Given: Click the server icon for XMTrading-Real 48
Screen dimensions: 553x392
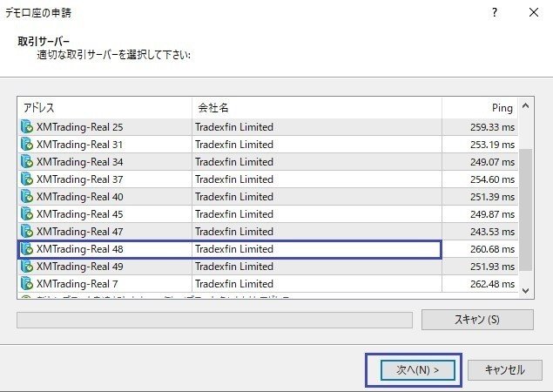Looking at the screenshot, I should [27, 249].
